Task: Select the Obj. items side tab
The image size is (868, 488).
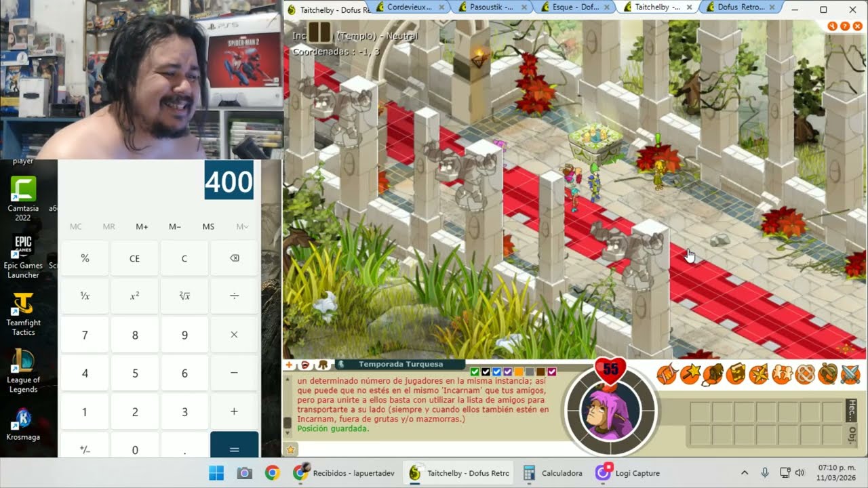Action: click(x=852, y=434)
